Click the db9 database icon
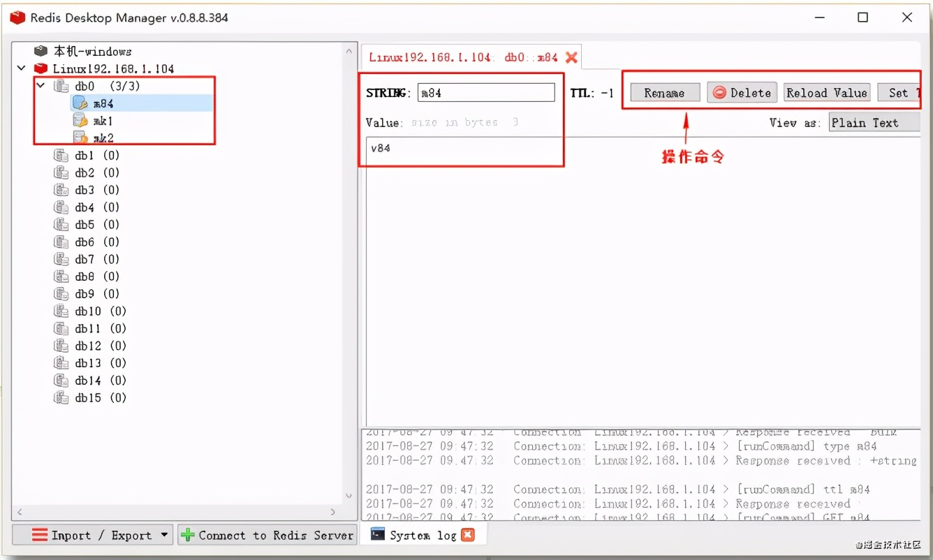Screen dimensions: 933x560 61,294
